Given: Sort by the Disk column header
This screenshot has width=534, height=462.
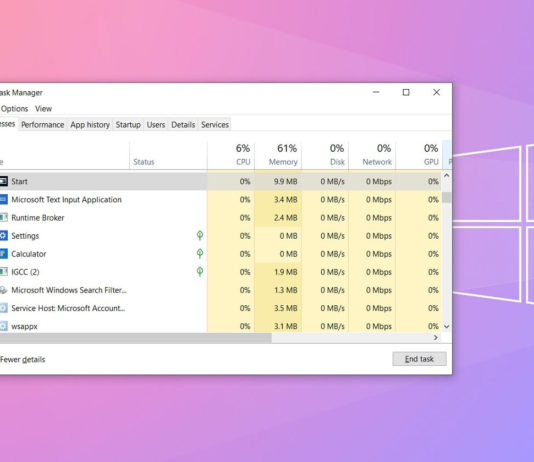Looking at the screenshot, I should (x=325, y=155).
